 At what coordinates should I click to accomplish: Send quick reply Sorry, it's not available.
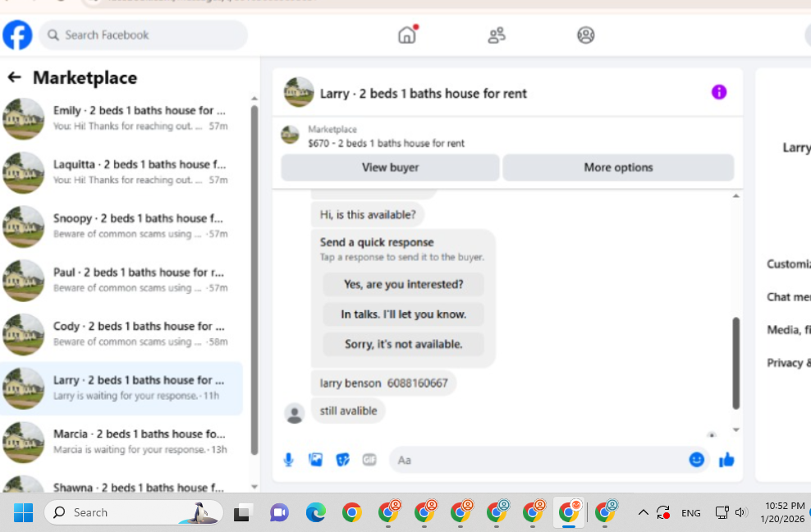[x=403, y=344]
